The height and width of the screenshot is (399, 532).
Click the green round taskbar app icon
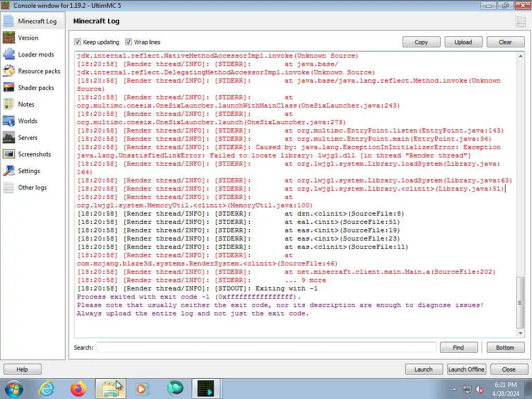pos(175,389)
